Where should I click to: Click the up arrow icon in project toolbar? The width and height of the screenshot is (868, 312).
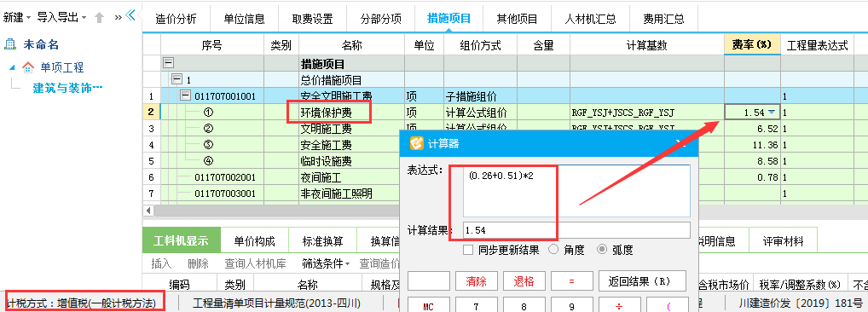coord(99,18)
